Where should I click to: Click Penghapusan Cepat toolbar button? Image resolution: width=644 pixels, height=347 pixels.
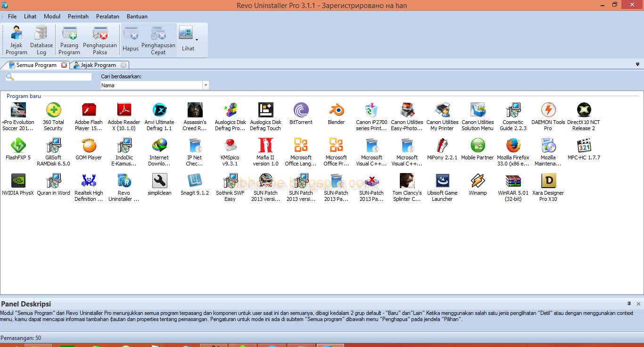click(x=158, y=41)
